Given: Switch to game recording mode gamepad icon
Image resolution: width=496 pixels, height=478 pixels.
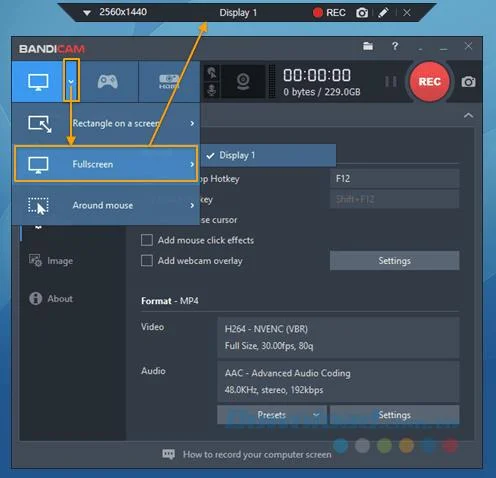Looking at the screenshot, I should click(x=107, y=81).
